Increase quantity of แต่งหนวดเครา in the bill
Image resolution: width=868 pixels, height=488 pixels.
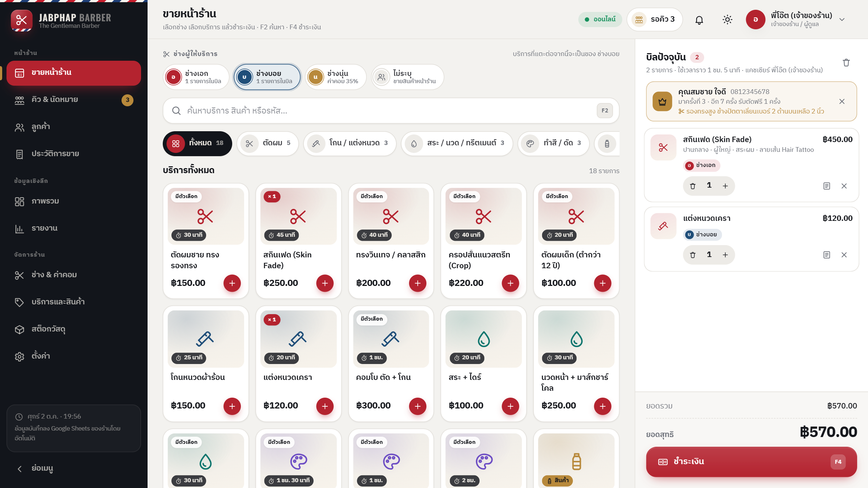click(725, 255)
